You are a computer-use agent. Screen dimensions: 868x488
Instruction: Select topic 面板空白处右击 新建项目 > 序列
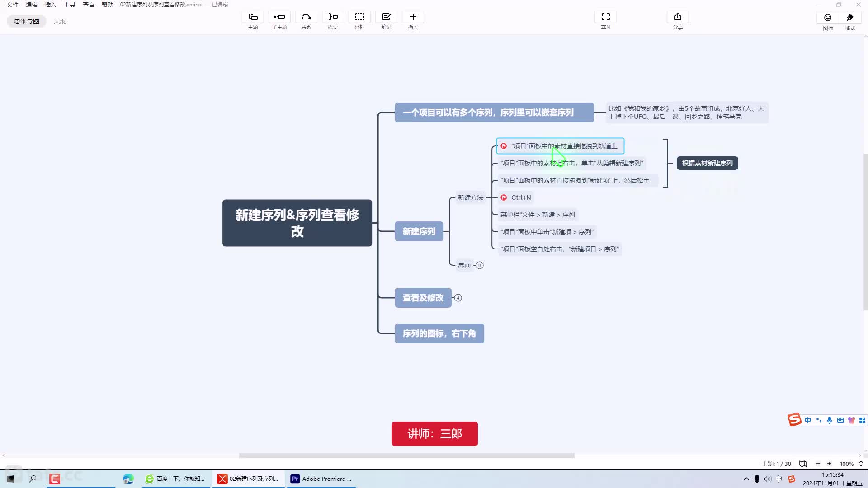[560, 249]
